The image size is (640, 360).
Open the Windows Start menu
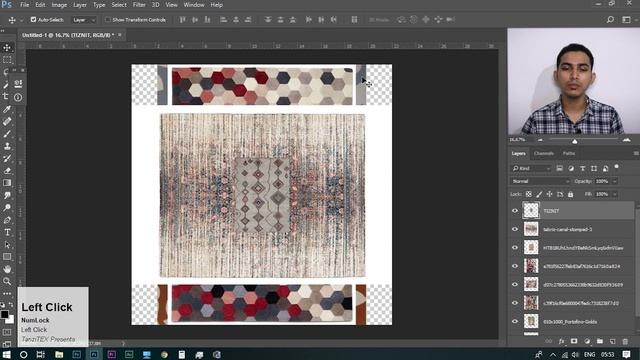[x=7, y=354]
